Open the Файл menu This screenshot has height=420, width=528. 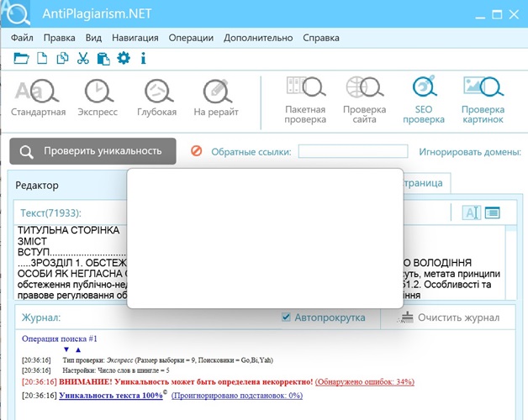click(22, 38)
